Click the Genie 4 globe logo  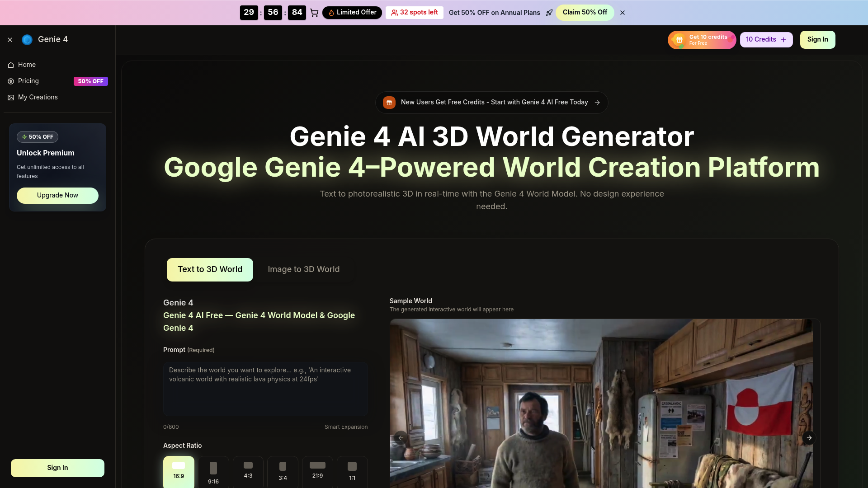point(27,39)
